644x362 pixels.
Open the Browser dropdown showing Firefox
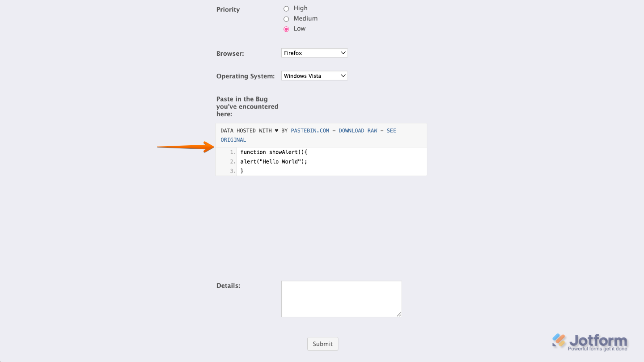314,53
